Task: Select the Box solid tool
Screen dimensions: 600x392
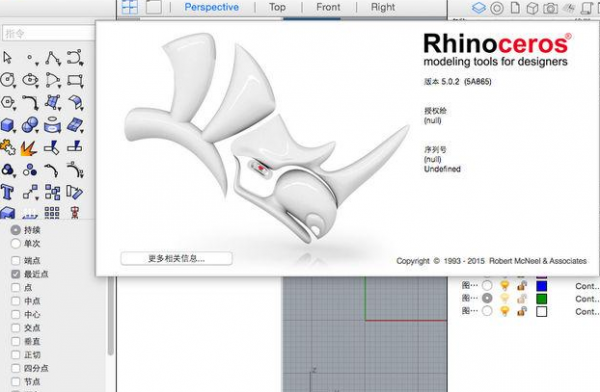Action: click(x=8, y=125)
